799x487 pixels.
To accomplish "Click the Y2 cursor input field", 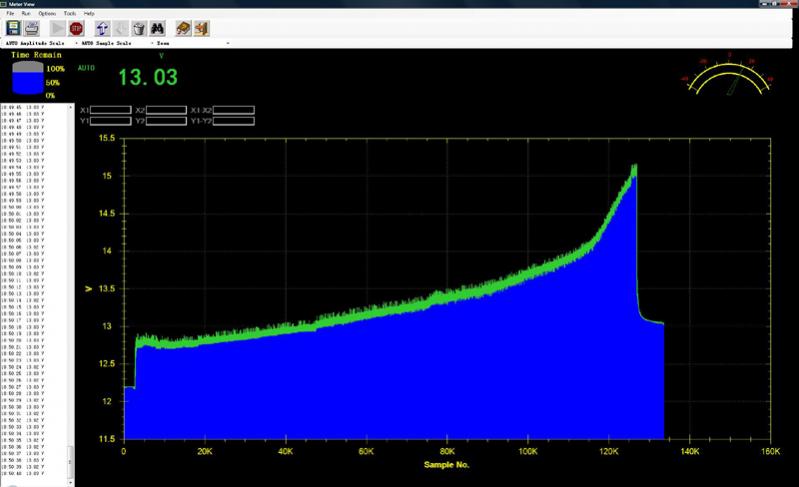I will (x=166, y=121).
